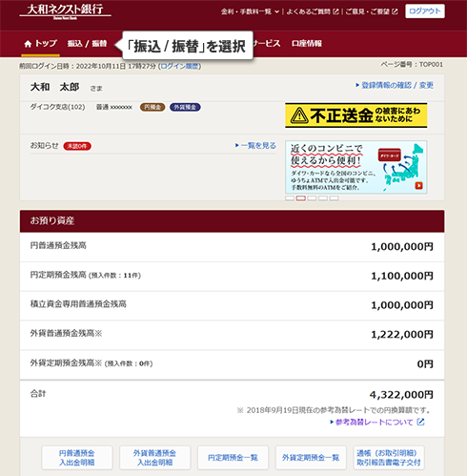Click the 未読0件 notification badge
Image resolution: width=467 pixels, height=476 pixels.
[x=77, y=146]
